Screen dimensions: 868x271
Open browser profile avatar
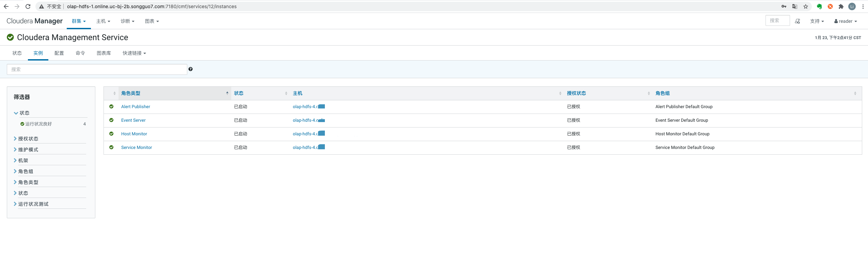(852, 6)
